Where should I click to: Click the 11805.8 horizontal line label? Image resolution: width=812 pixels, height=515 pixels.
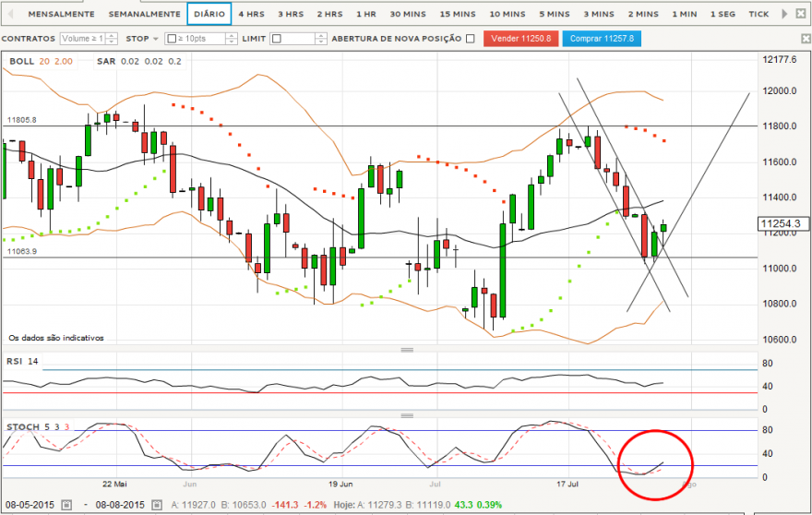pos(22,120)
